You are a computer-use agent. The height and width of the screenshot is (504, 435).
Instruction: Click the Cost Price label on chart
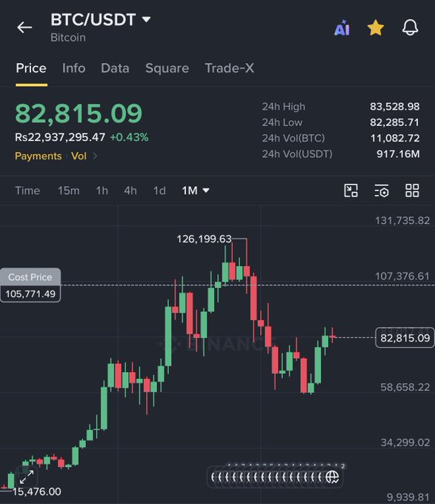[x=30, y=276]
